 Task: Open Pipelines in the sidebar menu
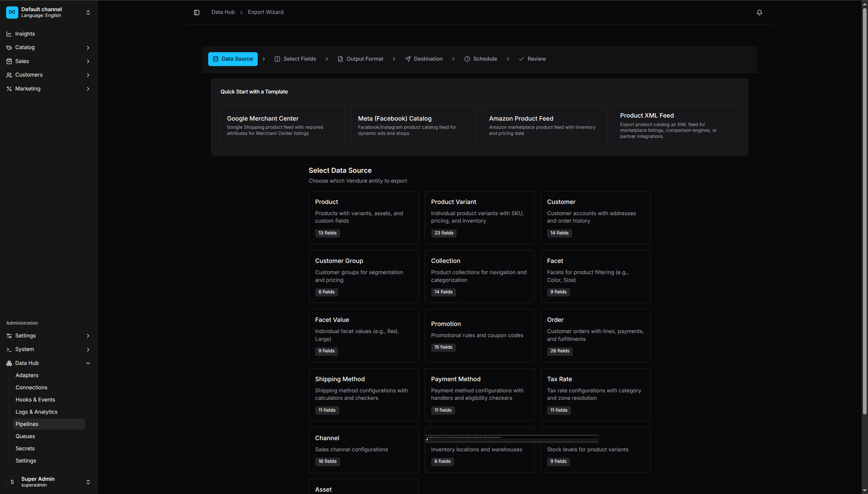pyautogui.click(x=27, y=424)
